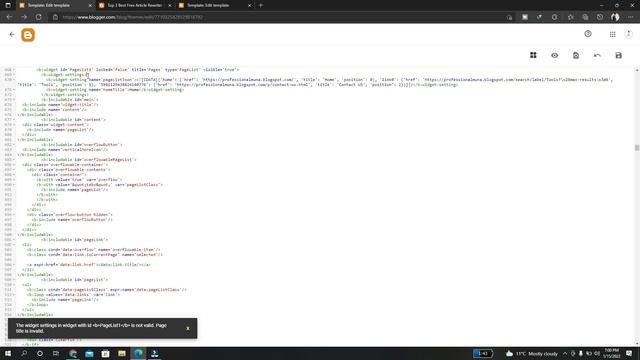The width and height of the screenshot is (640, 360).
Task: Open the weather widget showing Mostly cloudy
Action: click(532, 353)
